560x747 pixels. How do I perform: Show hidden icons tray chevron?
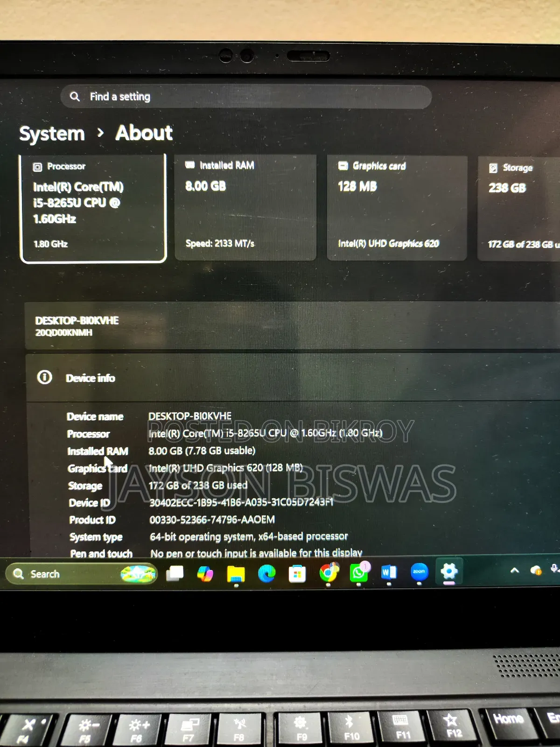pos(515,570)
